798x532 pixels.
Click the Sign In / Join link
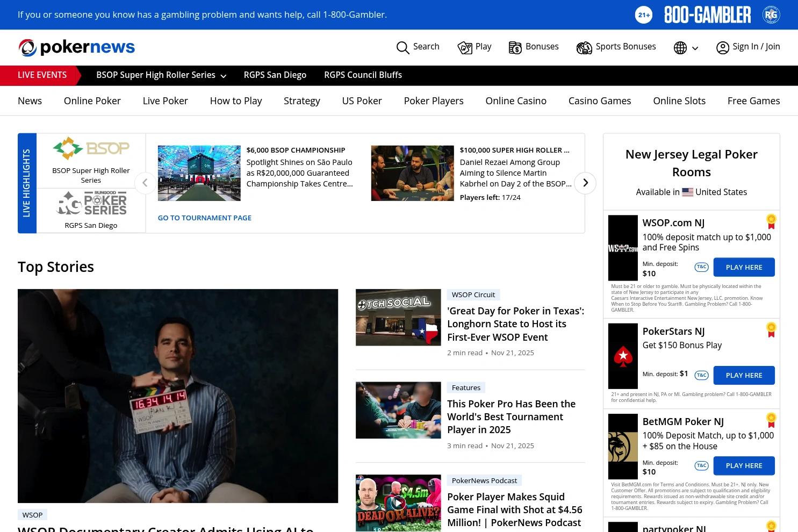tap(756, 47)
